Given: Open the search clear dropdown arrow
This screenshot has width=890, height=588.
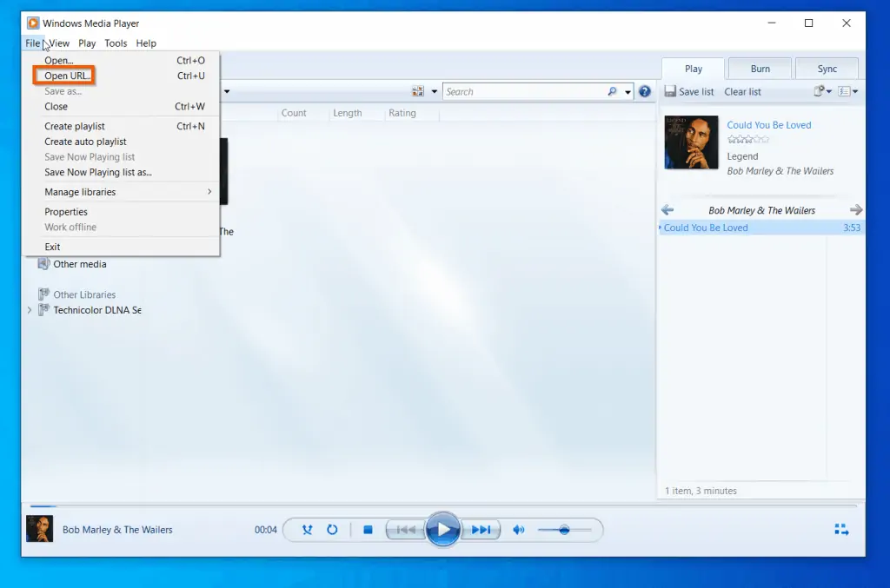Looking at the screenshot, I should point(628,91).
